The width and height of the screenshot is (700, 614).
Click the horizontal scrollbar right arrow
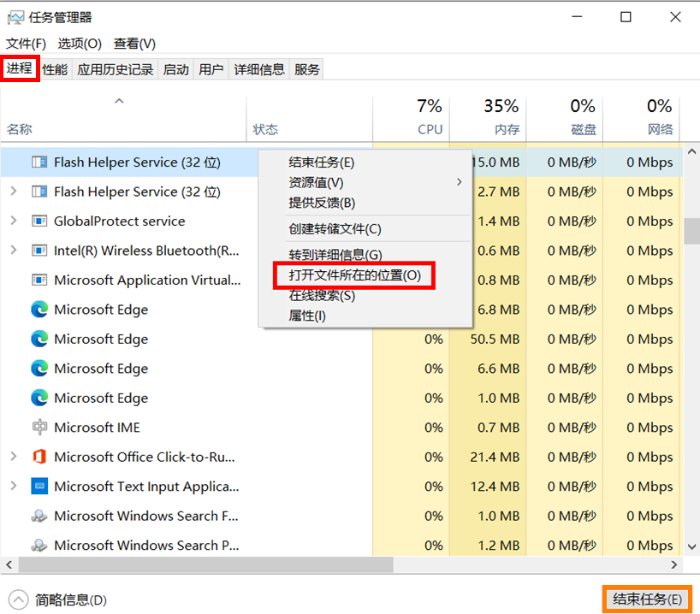click(674, 564)
